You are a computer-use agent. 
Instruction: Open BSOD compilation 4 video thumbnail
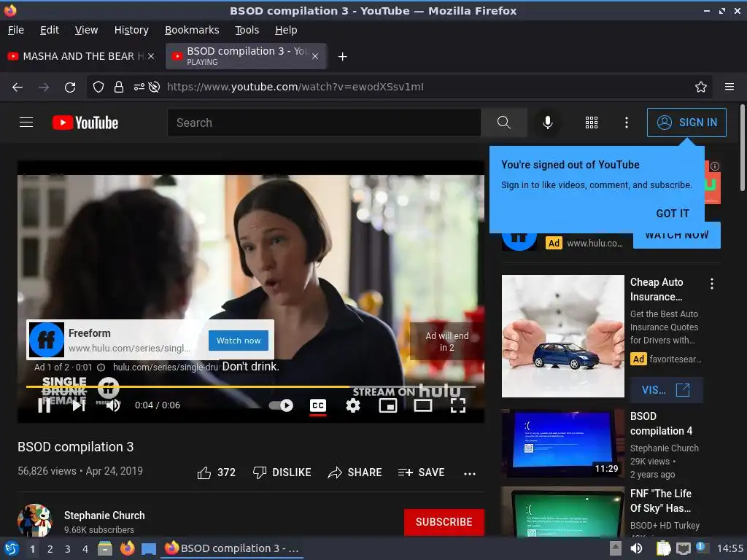[562, 443]
